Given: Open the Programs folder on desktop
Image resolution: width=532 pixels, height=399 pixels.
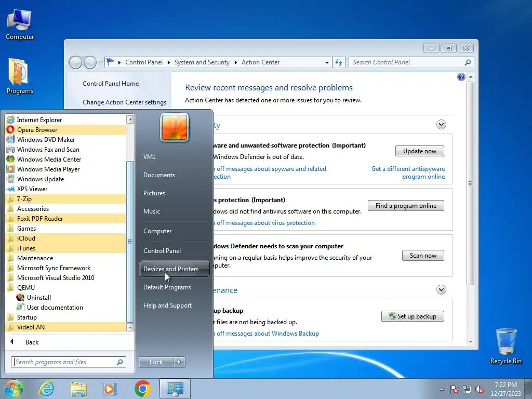Looking at the screenshot, I should (x=20, y=76).
